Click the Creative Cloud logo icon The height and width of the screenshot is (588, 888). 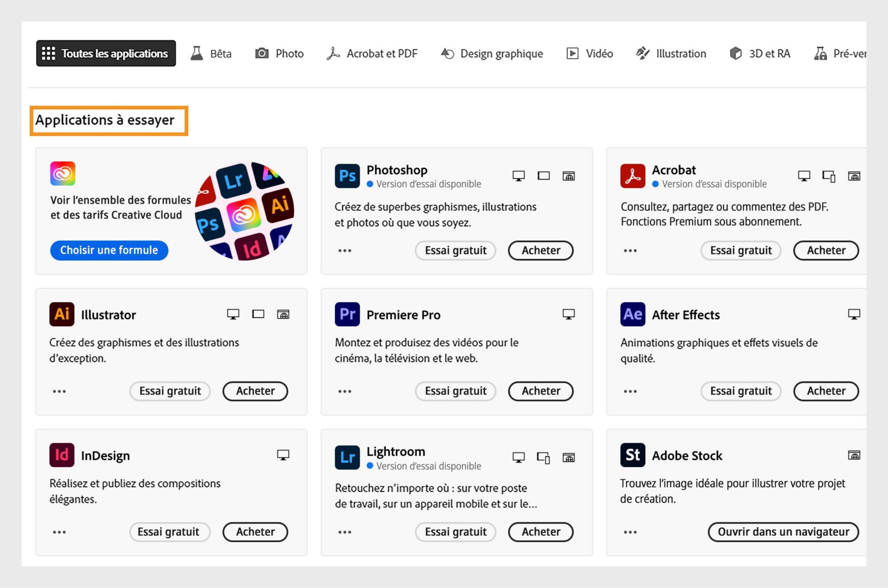tap(63, 173)
